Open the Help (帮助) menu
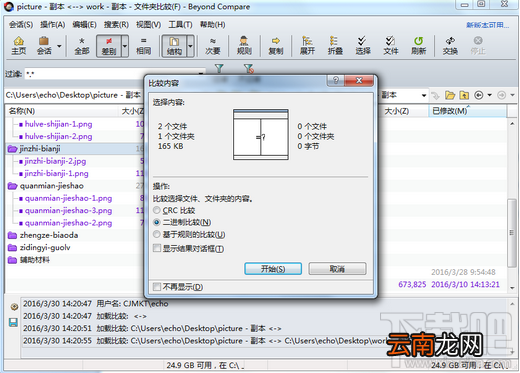Image resolution: width=520 pixels, height=373 pixels. click(x=212, y=25)
